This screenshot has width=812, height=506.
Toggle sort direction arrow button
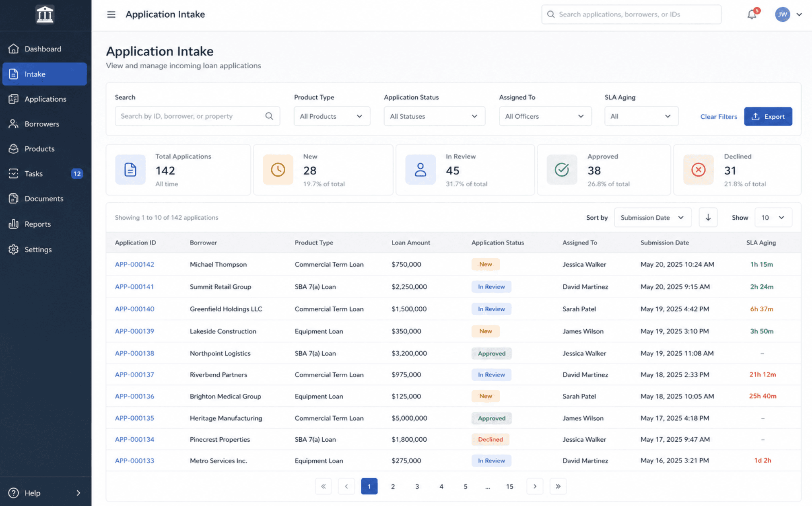click(708, 218)
